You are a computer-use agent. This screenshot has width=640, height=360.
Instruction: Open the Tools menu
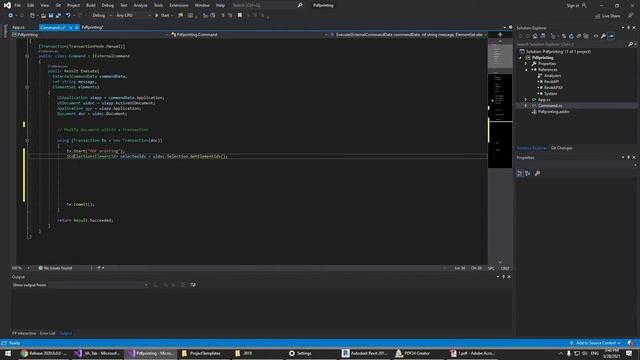[158, 5]
